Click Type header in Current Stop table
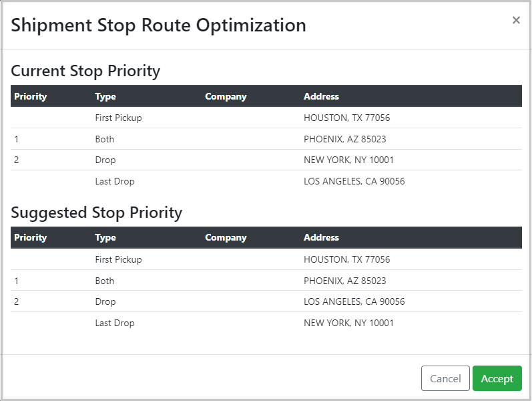Viewport: 532px width, 401px height. point(105,96)
